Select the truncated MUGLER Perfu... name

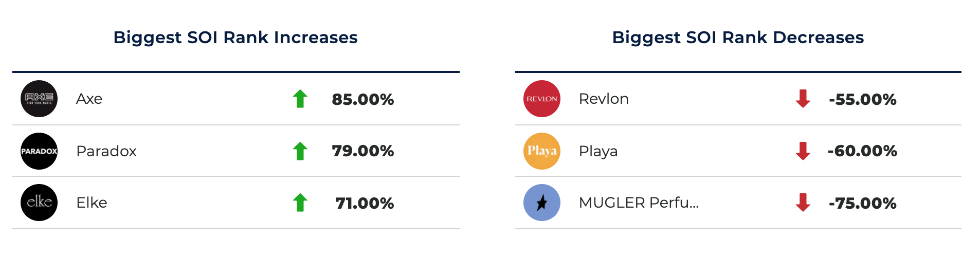[x=639, y=203]
